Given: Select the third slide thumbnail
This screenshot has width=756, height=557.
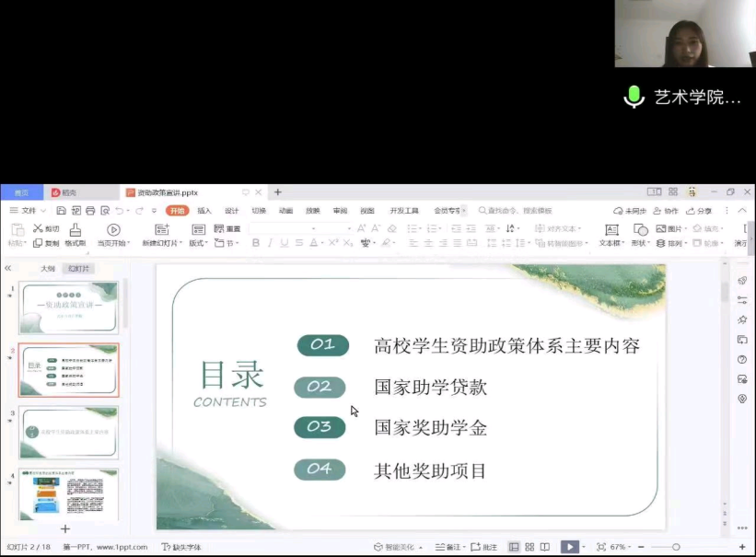Looking at the screenshot, I should coord(69,432).
